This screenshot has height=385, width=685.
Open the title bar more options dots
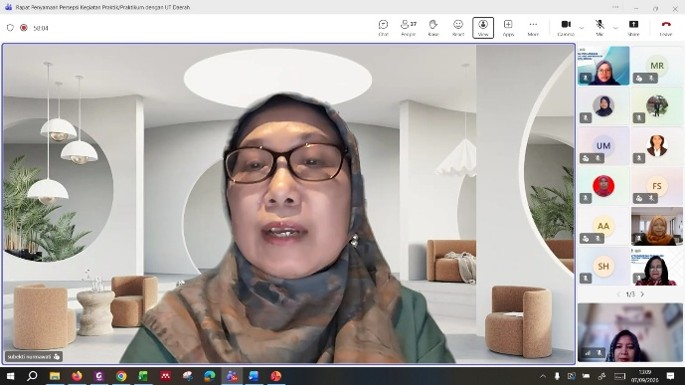616,7
